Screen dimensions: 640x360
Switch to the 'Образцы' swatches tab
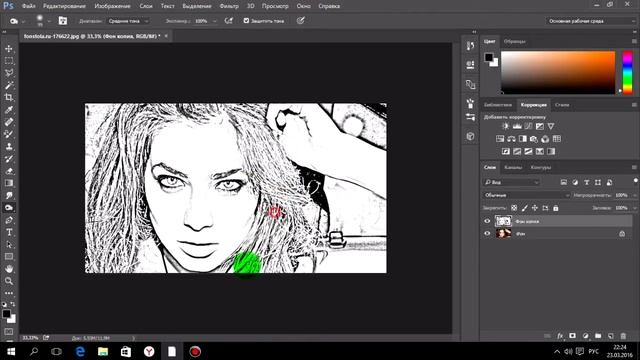point(514,42)
